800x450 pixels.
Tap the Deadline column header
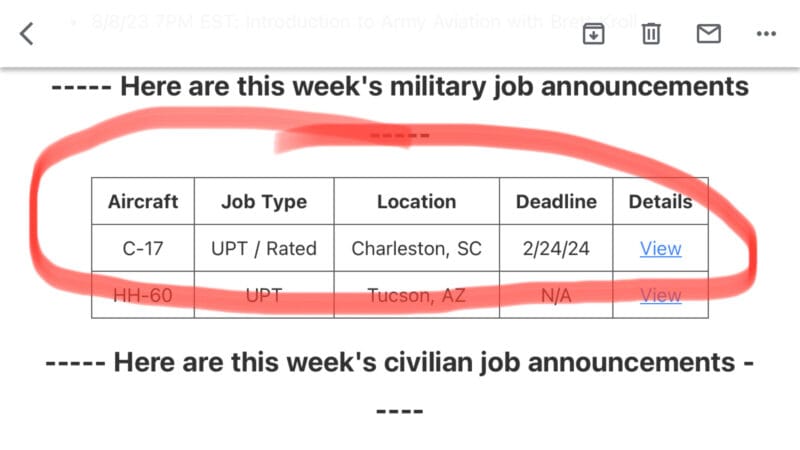pos(556,201)
